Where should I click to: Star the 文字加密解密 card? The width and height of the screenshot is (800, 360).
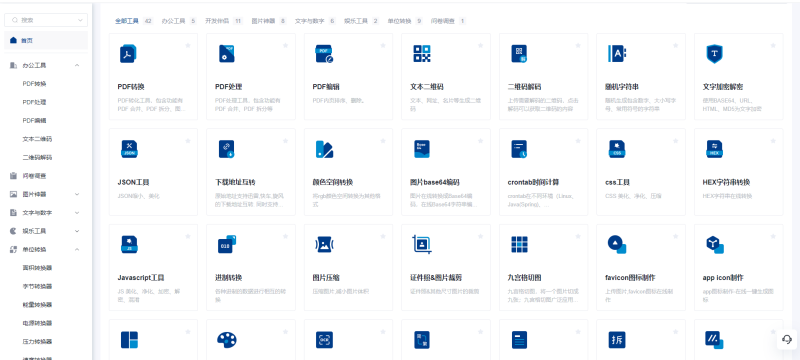pos(773,45)
